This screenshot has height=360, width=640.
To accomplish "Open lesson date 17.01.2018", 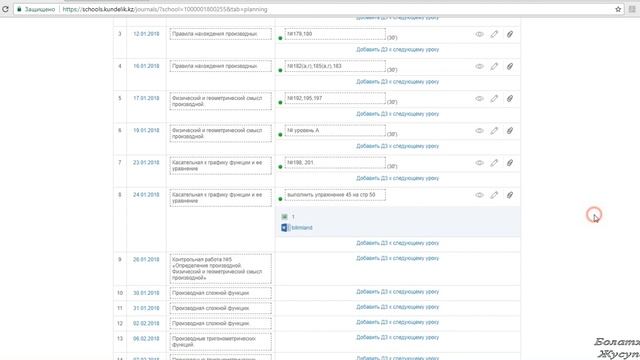I will click(x=146, y=98).
